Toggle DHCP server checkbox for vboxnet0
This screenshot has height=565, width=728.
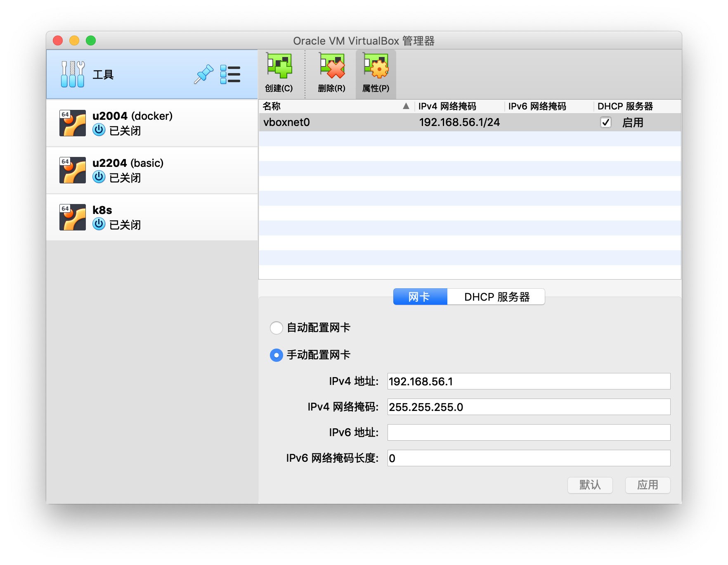[605, 123]
